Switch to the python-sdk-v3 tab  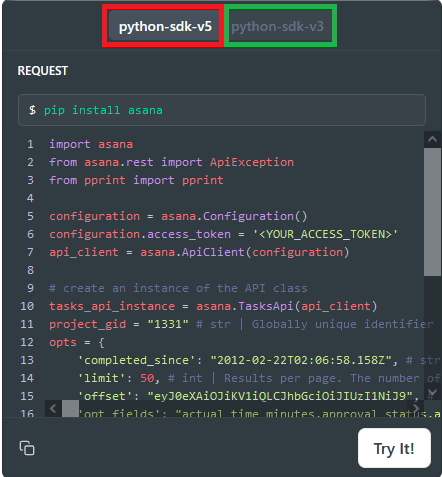tap(277, 26)
